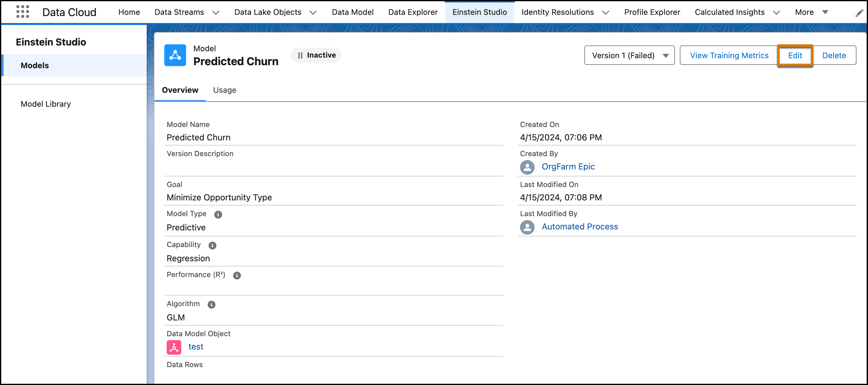Click the Minimize Opportunity Type goal value
The image size is (868, 385).
219,198
